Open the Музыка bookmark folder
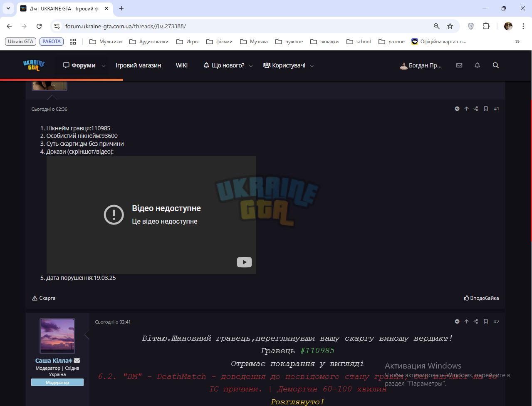532x406 pixels. pos(254,42)
